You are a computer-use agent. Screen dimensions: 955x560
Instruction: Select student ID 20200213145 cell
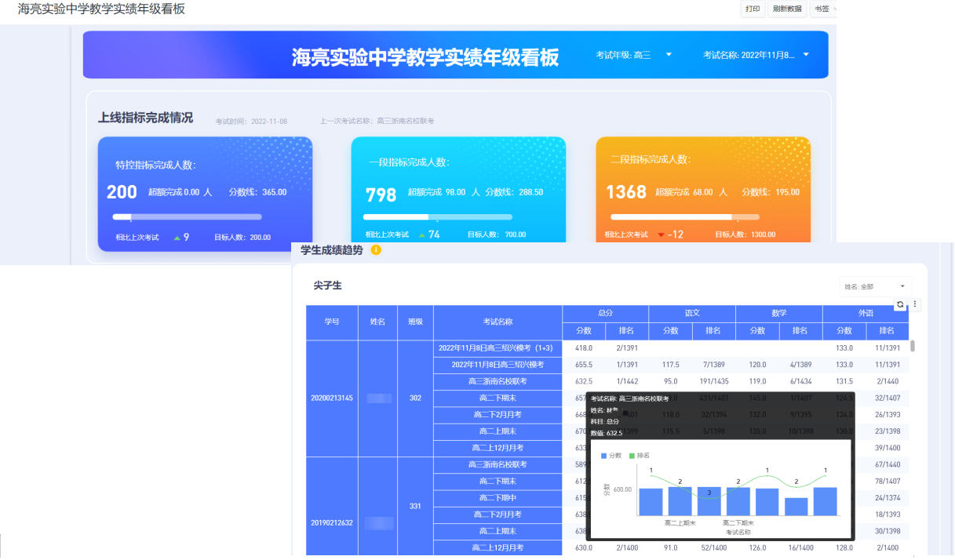(x=332, y=398)
